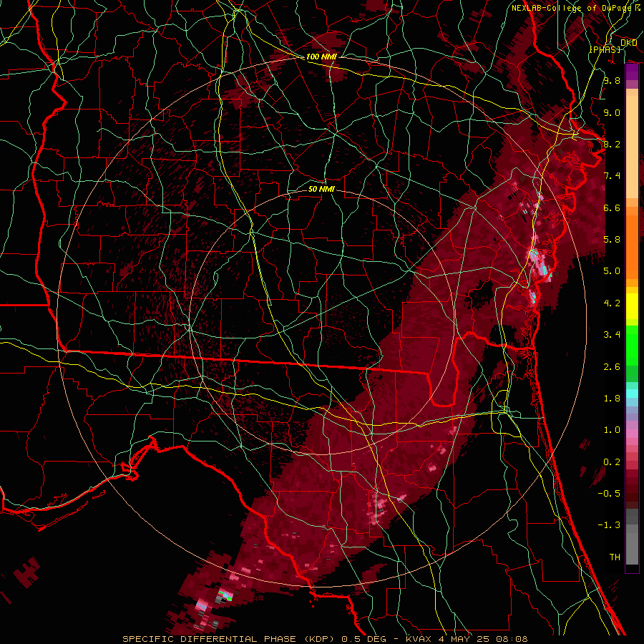This screenshot has width=644, height=644.
Task: Click the 7.4 value on the scale
Action: 612,176
